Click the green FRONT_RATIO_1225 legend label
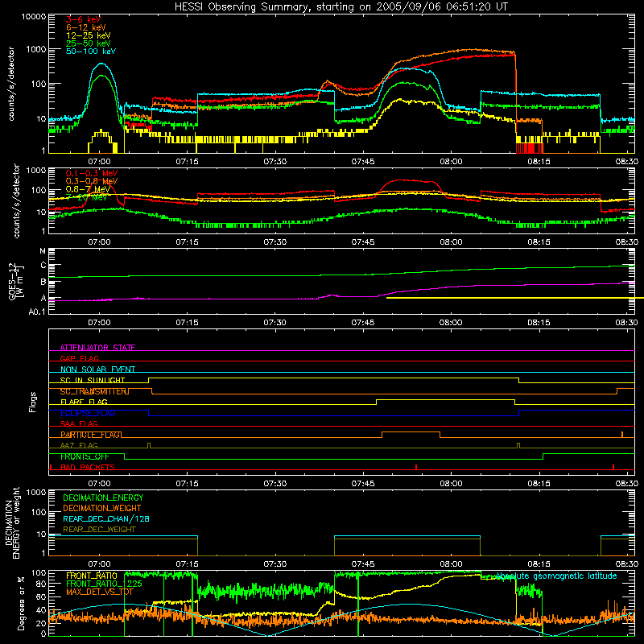The height and width of the screenshot is (644, 644). pyautogui.click(x=104, y=584)
